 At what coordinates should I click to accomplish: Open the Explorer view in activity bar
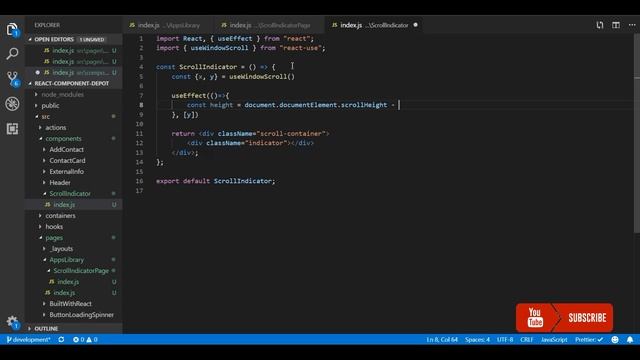[x=12, y=29]
